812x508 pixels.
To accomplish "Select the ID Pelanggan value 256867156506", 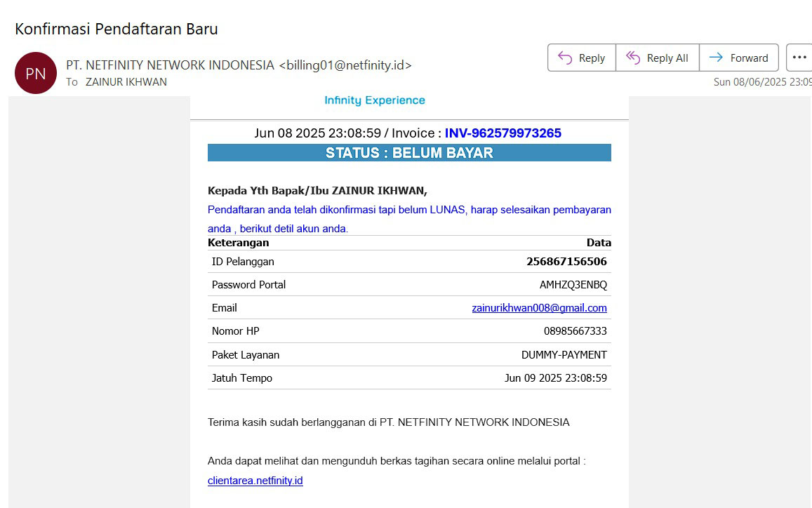I will 566,262.
